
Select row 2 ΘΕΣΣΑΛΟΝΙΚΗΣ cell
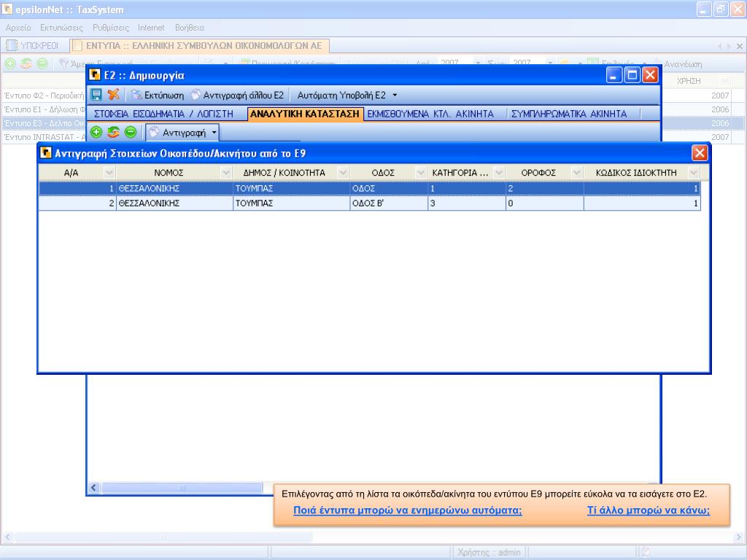click(174, 203)
